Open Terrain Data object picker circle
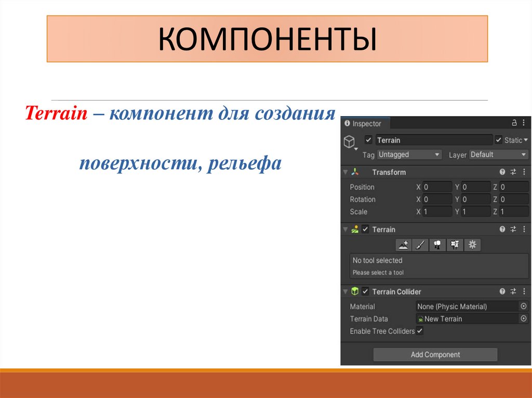 pos(524,318)
